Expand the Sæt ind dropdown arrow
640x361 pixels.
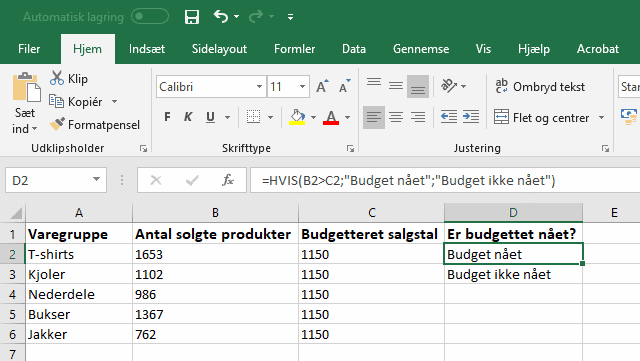tap(34, 129)
